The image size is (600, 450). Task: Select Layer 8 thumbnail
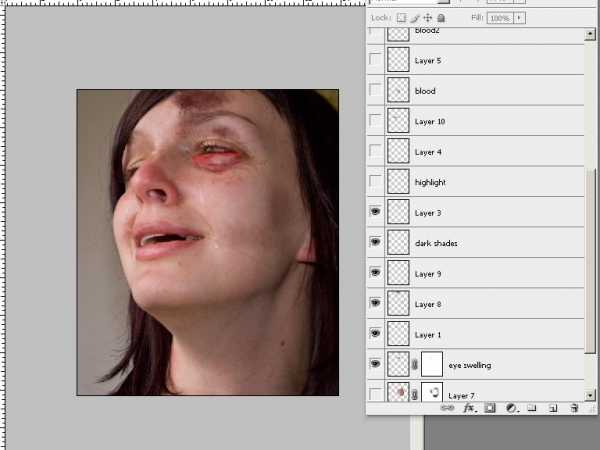[x=398, y=303]
